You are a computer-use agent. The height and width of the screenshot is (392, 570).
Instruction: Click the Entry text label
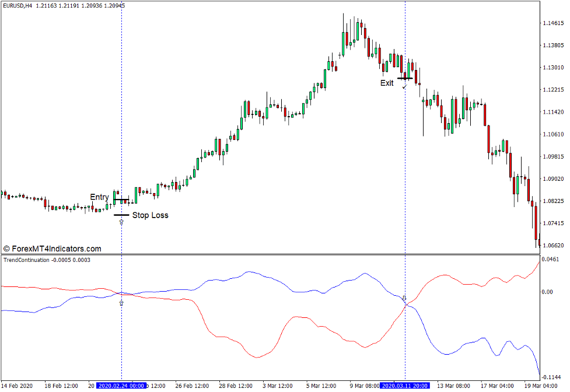point(99,197)
